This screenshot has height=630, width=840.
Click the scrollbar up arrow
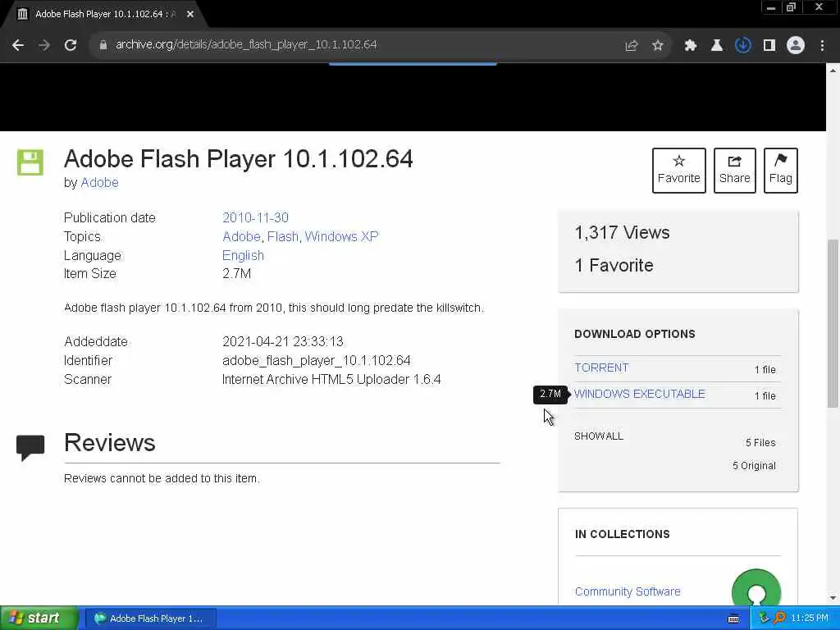[x=833, y=71]
